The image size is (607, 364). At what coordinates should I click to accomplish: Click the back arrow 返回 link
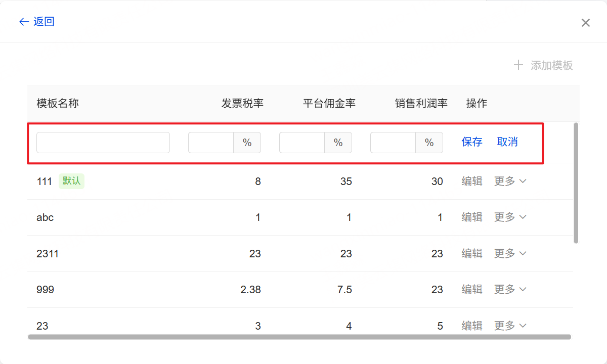point(36,22)
